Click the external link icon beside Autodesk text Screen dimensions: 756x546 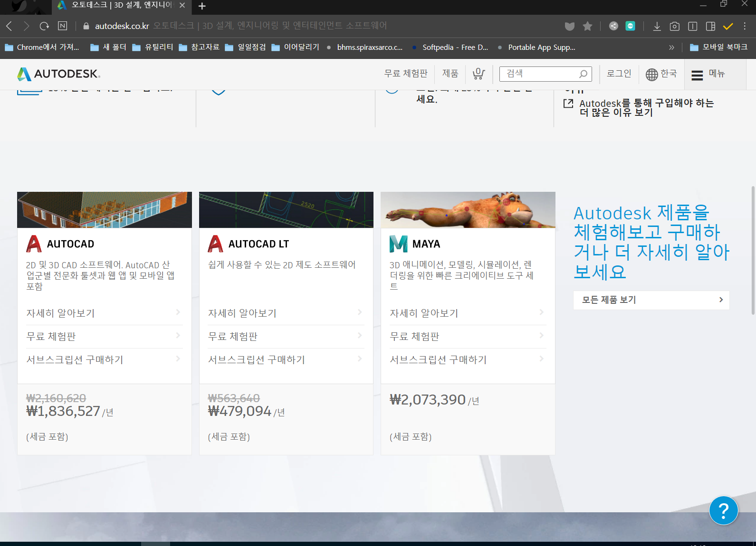(568, 104)
